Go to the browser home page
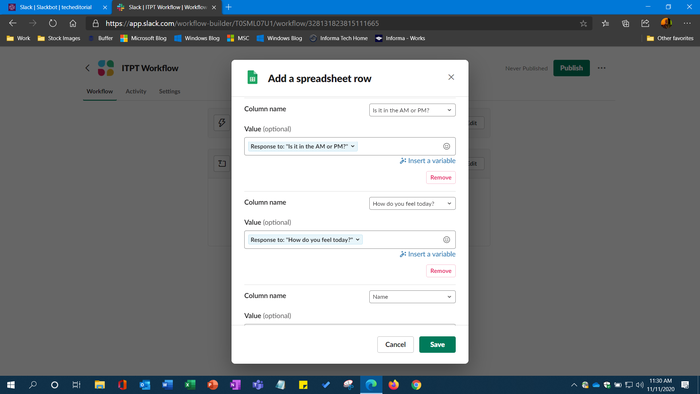This screenshot has width=700, height=394. [x=73, y=23]
